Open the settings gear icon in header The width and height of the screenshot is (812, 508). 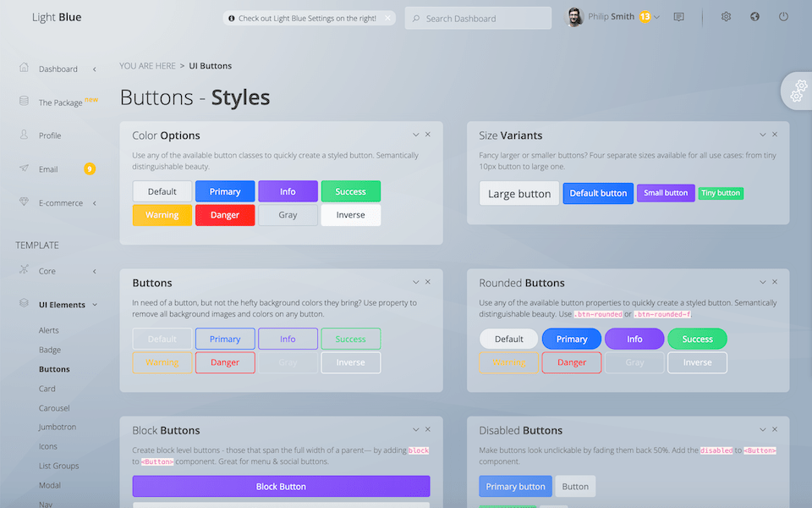pyautogui.click(x=726, y=17)
